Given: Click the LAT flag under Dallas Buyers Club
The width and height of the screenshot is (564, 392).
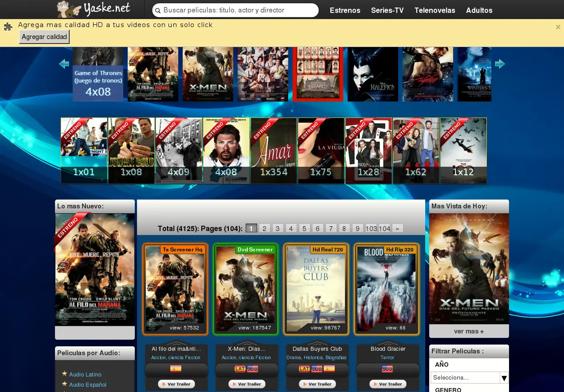Looking at the screenshot, I should [x=305, y=369].
